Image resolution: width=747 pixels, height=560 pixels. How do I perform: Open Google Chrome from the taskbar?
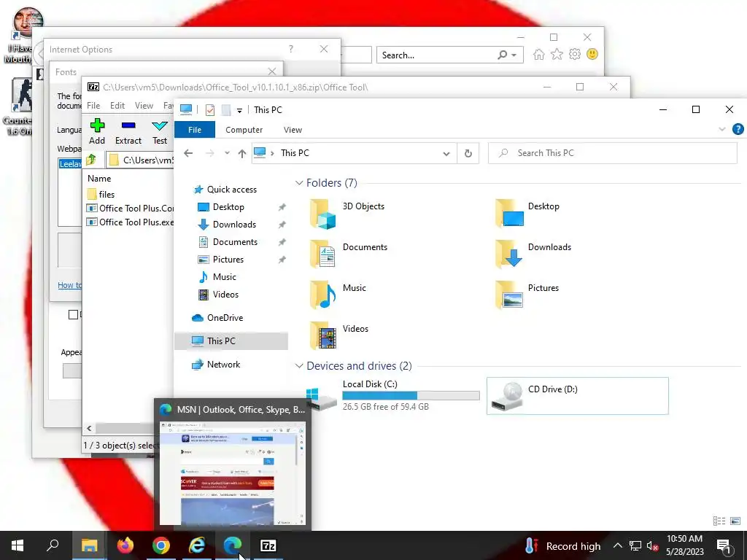[x=161, y=545]
